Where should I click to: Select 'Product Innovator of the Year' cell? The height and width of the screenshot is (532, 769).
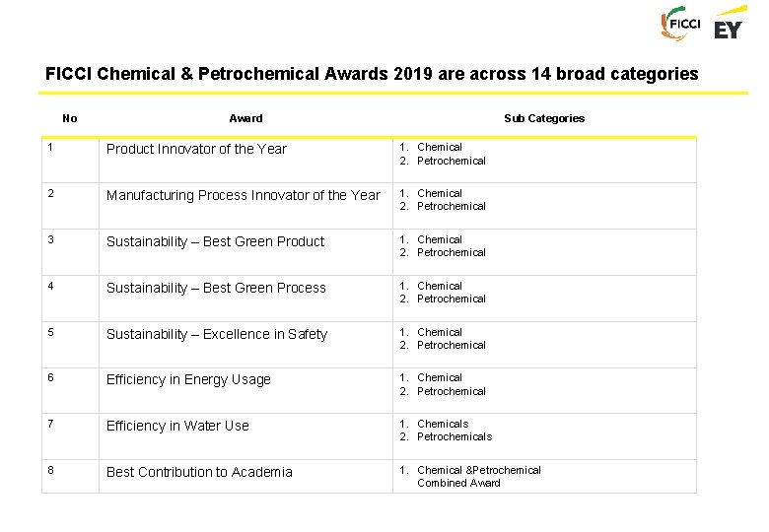[x=245, y=161]
